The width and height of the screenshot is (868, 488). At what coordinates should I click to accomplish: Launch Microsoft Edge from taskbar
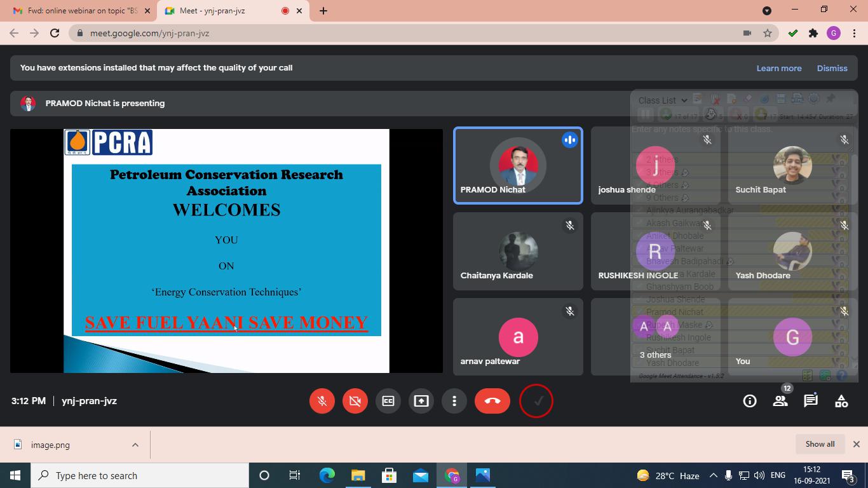(327, 475)
